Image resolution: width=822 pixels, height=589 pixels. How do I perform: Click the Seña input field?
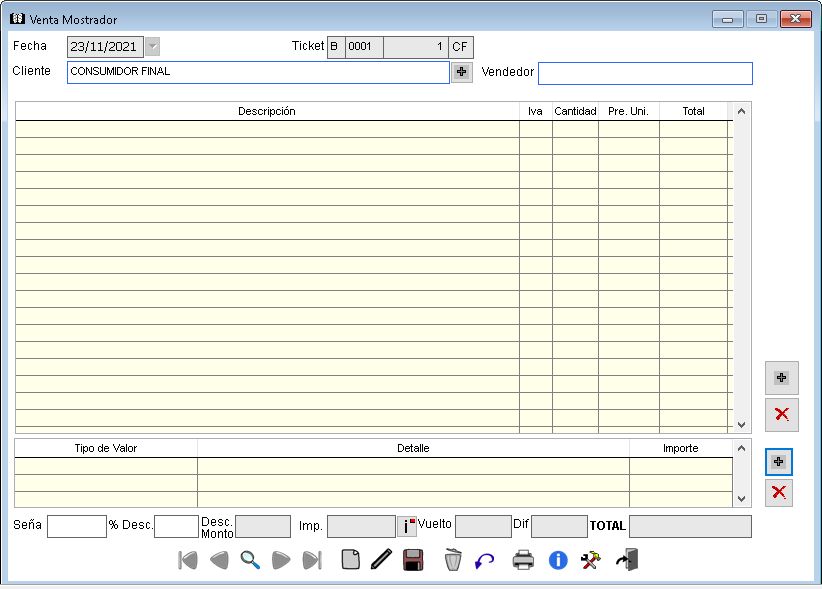[x=76, y=526]
